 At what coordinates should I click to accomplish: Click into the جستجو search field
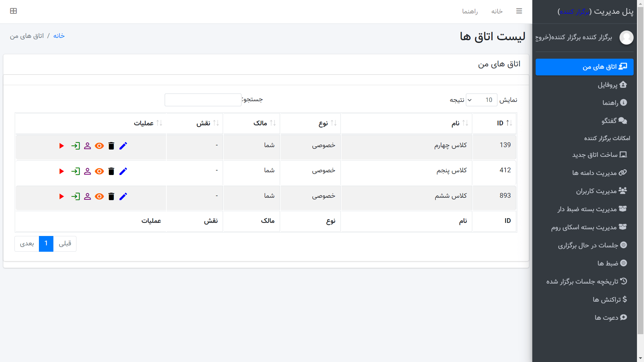203,100
